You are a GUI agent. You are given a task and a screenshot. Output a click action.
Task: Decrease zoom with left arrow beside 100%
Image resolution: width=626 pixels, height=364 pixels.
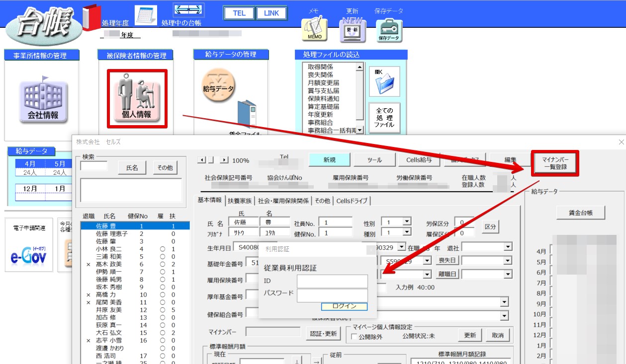[201, 160]
